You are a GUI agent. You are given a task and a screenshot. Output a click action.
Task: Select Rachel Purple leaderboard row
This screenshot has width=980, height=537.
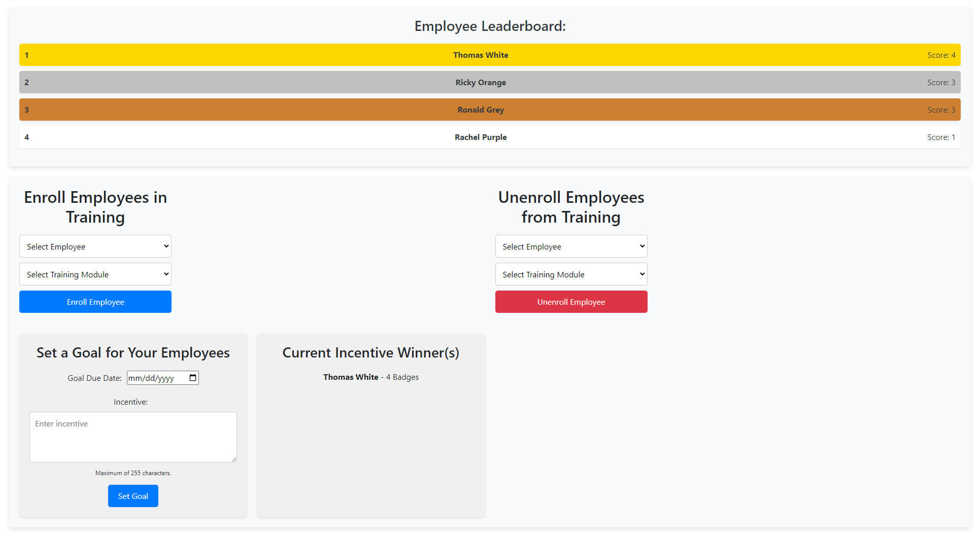coord(490,137)
